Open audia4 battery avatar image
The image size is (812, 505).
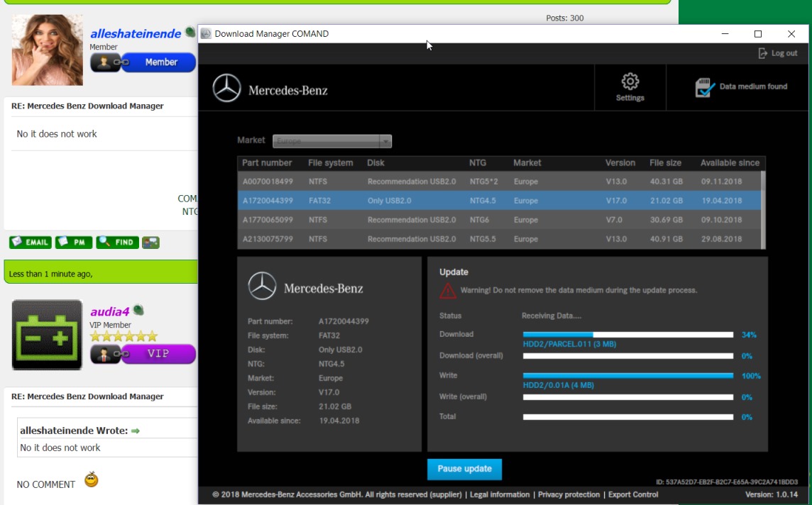pyautogui.click(x=47, y=335)
